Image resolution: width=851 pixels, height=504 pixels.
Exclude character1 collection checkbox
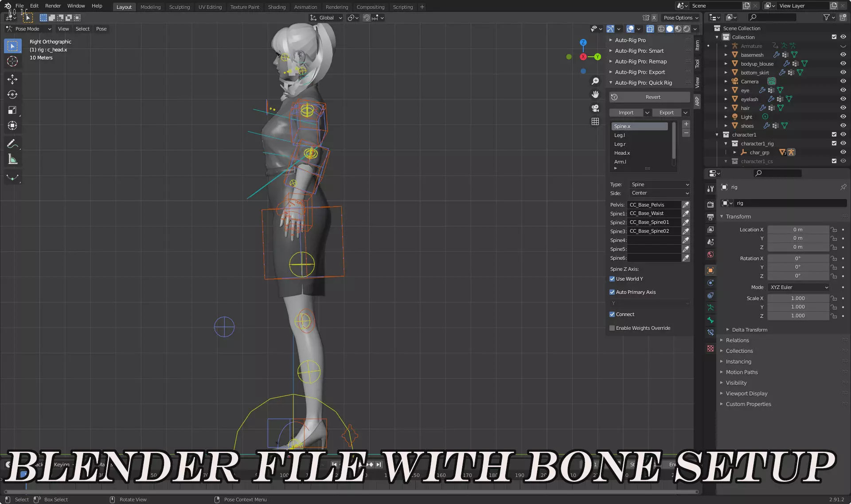click(834, 134)
